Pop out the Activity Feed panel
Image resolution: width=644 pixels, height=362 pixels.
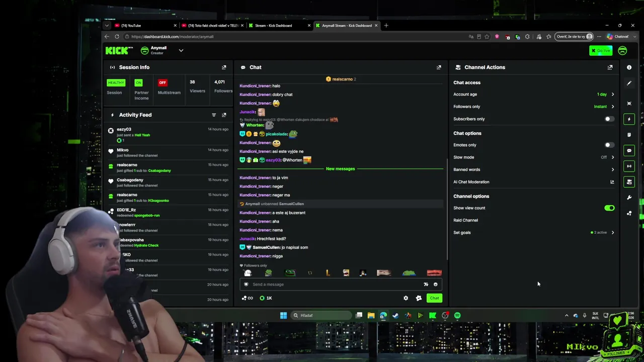[x=224, y=115]
